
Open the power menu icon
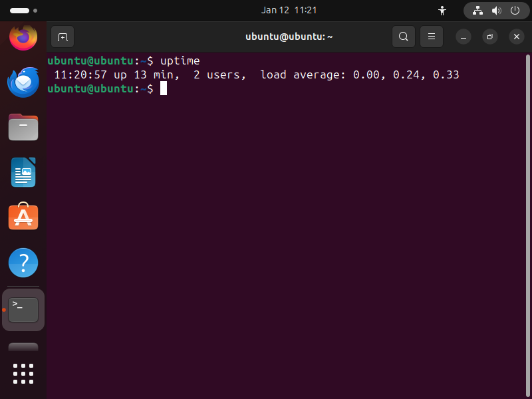tap(515, 11)
